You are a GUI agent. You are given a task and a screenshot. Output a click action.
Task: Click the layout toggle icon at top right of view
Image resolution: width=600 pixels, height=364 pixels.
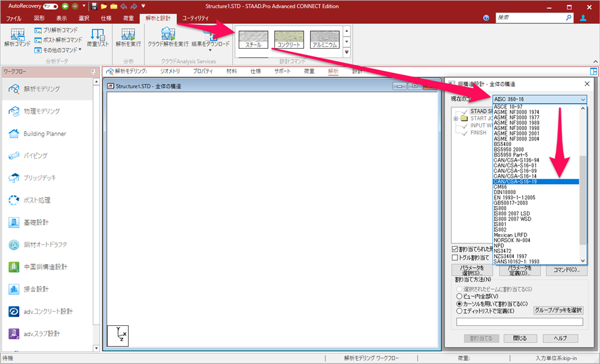593,72
